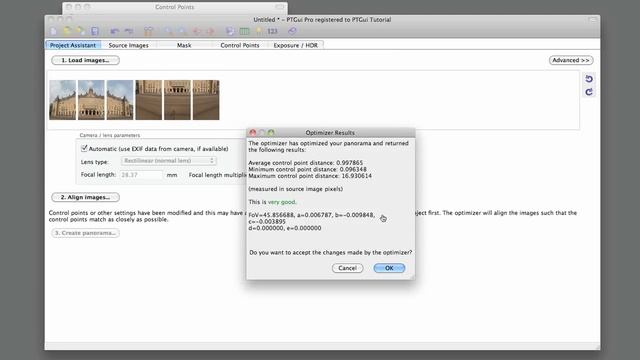Click the 3. Create panorama button
Image resolution: width=640 pixels, height=360 pixels.
coord(85,233)
